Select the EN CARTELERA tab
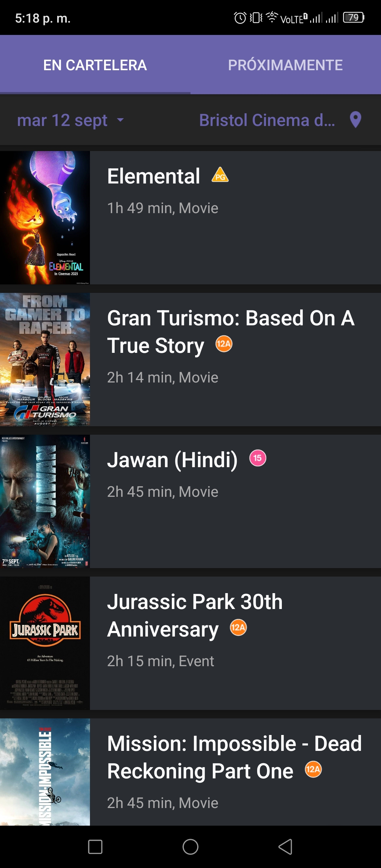The width and height of the screenshot is (381, 868). [95, 65]
